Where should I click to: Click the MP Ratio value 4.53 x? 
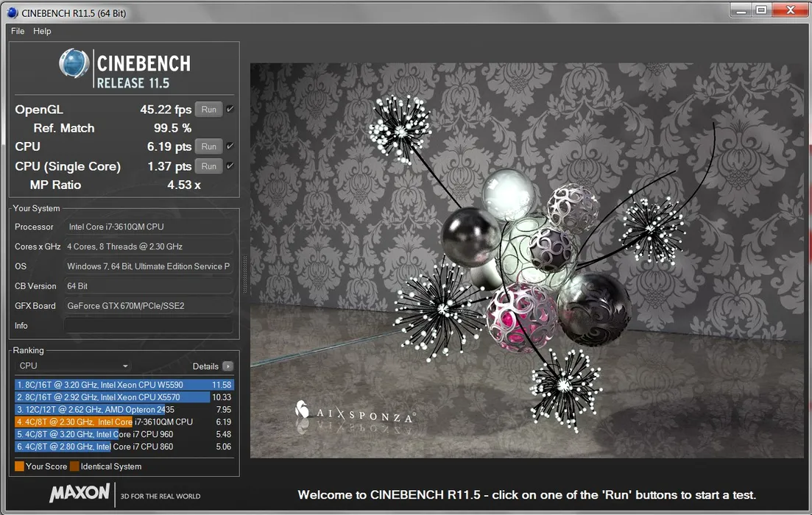(184, 185)
